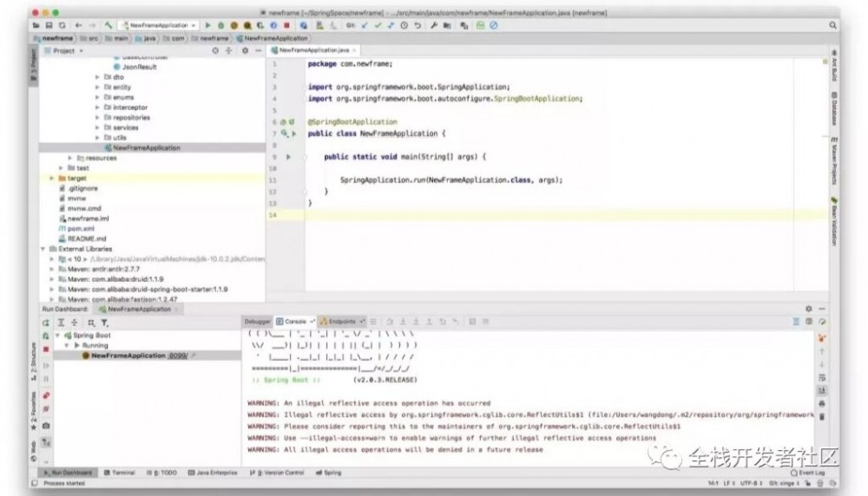Show Git history using the clock icon
This screenshot has width=868, height=496.
pos(404,25)
